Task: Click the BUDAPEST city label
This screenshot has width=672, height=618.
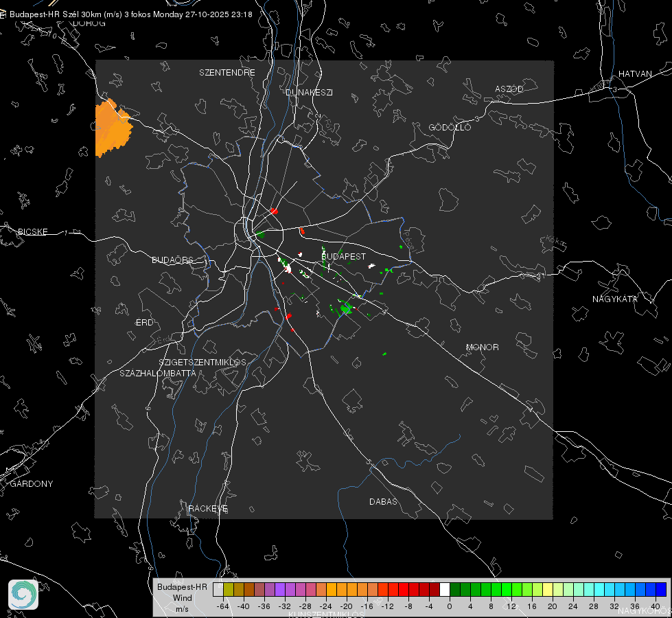Action: click(344, 256)
